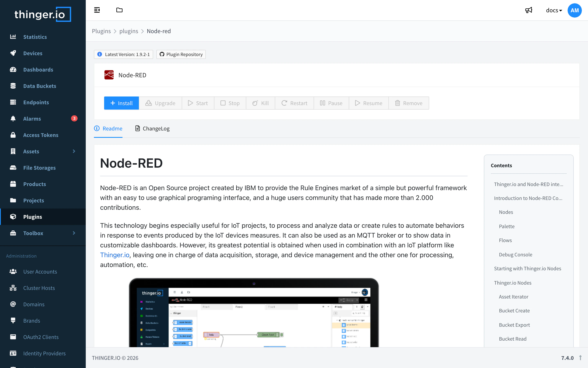Navigate to OAuth2 Clients
This screenshot has width=588, height=368.
point(43,337)
